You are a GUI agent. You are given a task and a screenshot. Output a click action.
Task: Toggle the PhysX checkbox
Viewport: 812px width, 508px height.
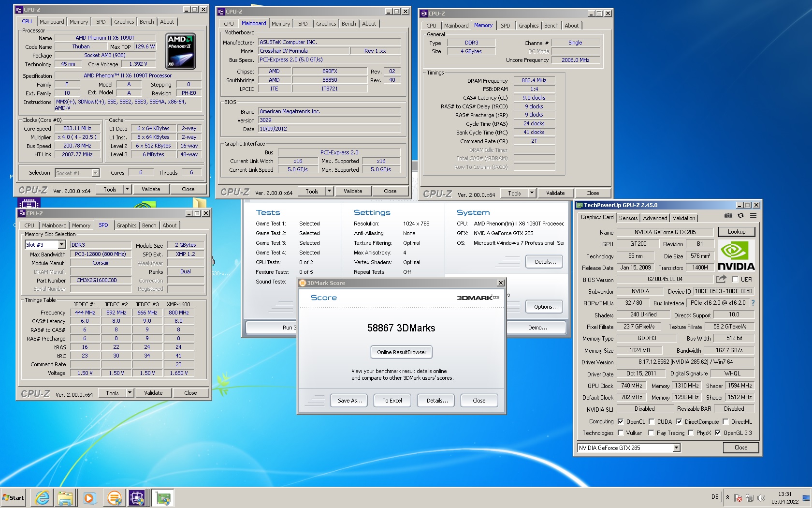tap(691, 433)
